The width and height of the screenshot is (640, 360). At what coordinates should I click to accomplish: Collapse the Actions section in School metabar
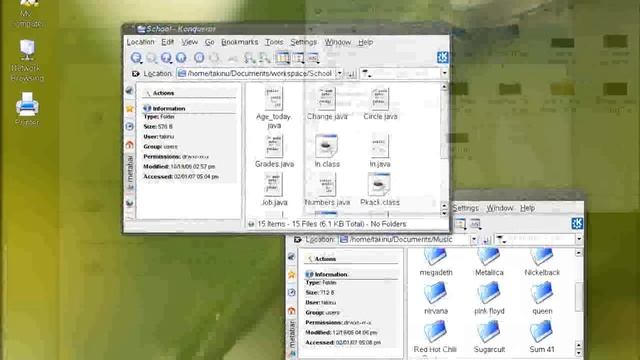[189, 93]
